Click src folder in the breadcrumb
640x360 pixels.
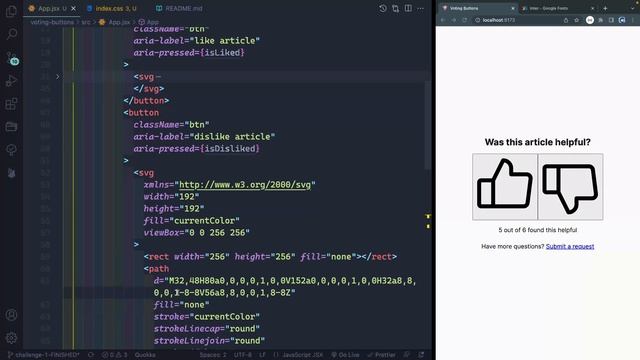[x=85, y=22]
